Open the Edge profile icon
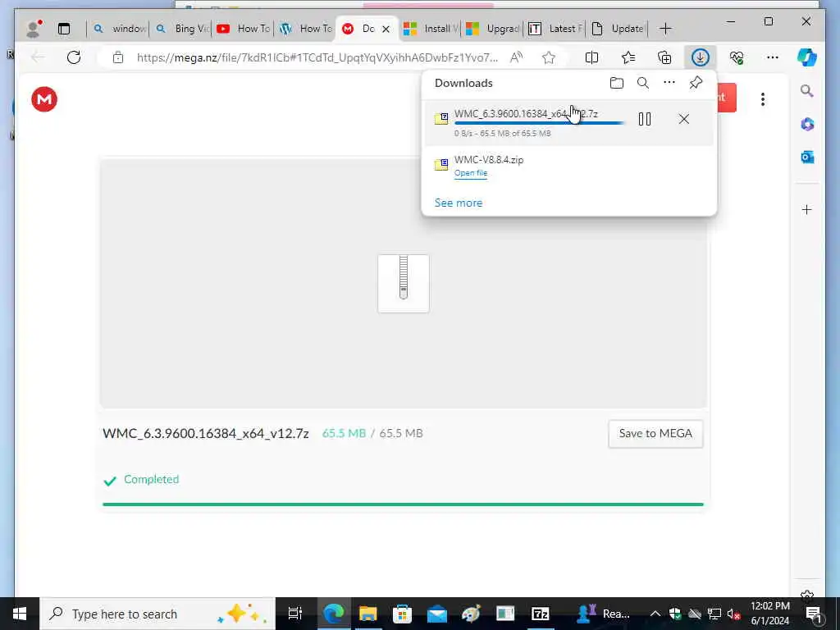This screenshot has height=630, width=840. point(34,29)
